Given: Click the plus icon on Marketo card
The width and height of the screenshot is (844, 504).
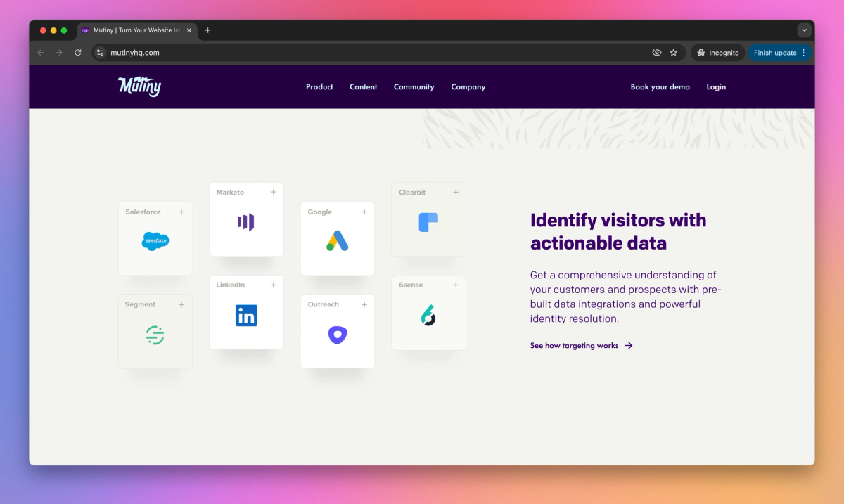Looking at the screenshot, I should (x=273, y=192).
